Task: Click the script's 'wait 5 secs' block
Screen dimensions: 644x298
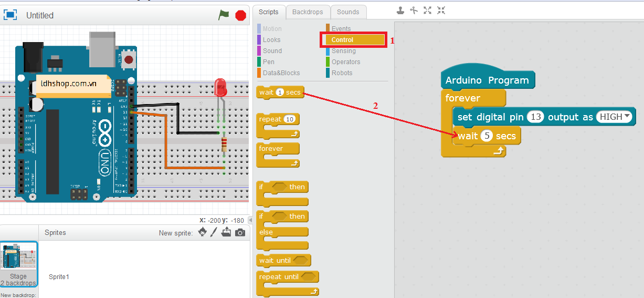Action: [487, 136]
